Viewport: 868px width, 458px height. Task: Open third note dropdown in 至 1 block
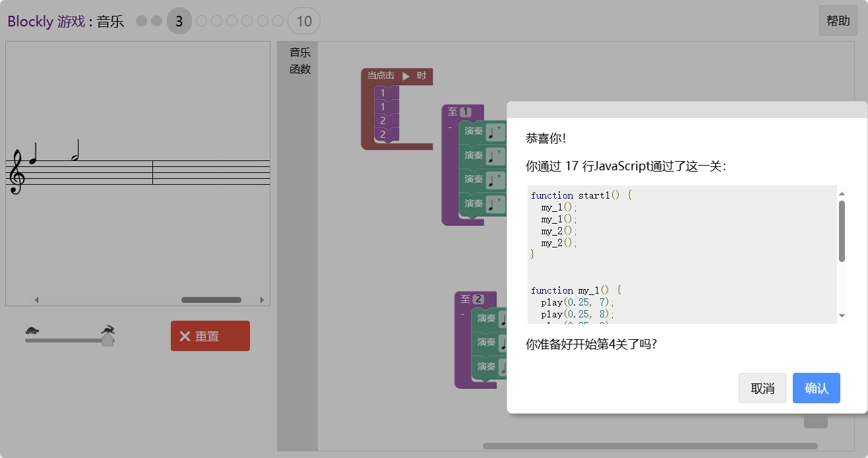coord(495,180)
